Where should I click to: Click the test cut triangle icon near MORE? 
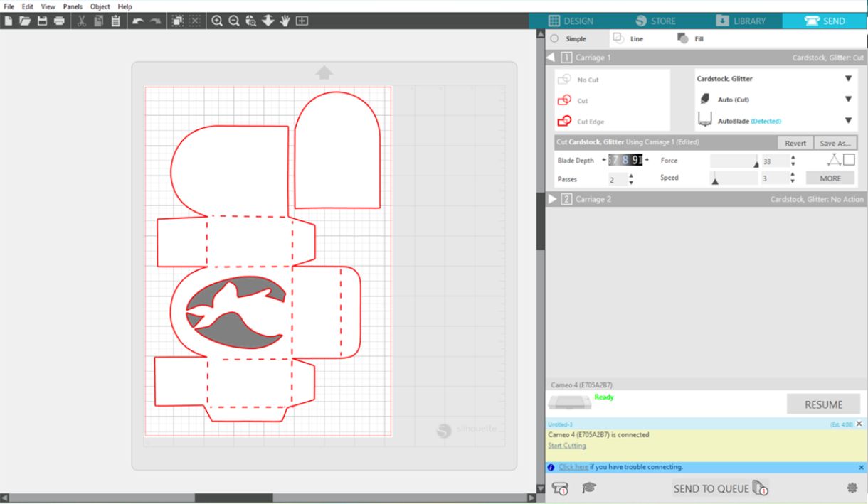coord(834,159)
